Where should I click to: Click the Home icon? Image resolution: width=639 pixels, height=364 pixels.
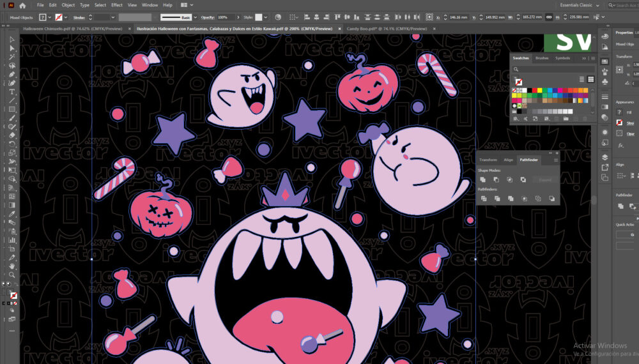pyautogui.click(x=22, y=5)
